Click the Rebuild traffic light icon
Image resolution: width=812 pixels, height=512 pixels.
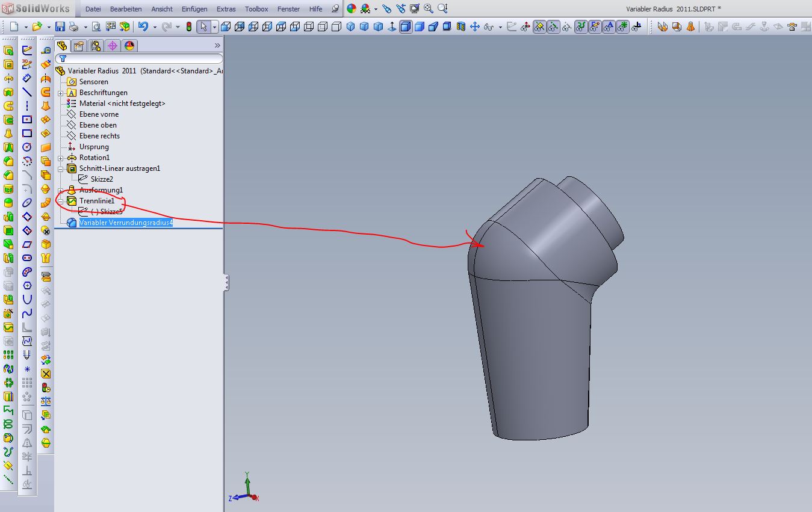[189, 26]
